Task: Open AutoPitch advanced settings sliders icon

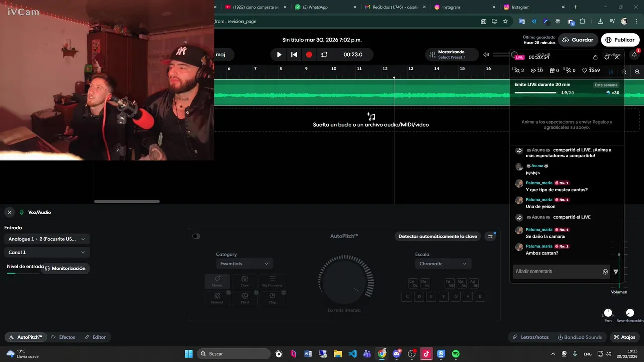Action: point(490,236)
